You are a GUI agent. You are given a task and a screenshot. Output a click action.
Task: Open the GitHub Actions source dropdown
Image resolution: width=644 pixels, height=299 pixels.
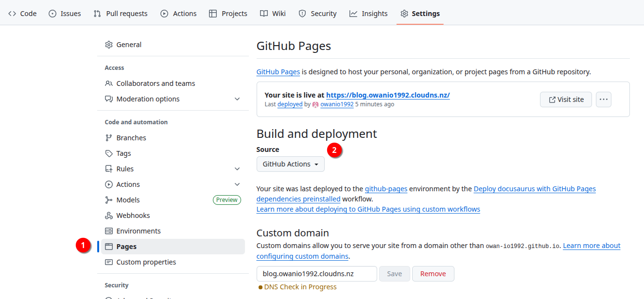(x=291, y=164)
